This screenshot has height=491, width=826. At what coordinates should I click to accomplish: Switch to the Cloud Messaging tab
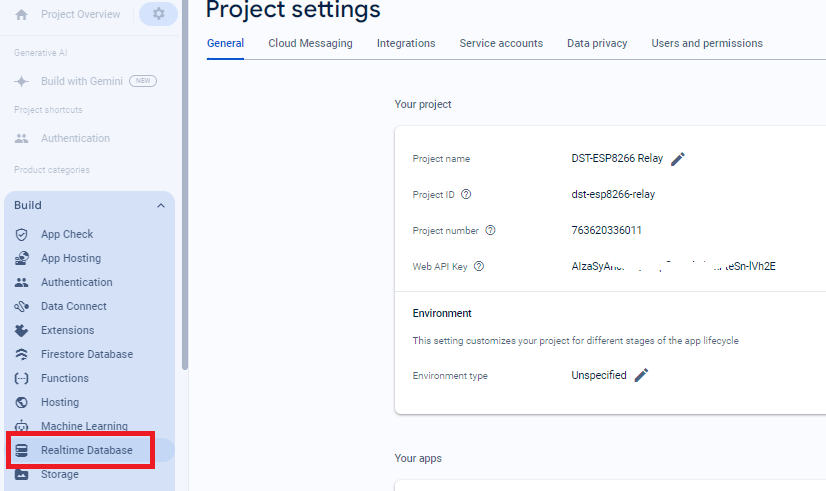point(310,43)
